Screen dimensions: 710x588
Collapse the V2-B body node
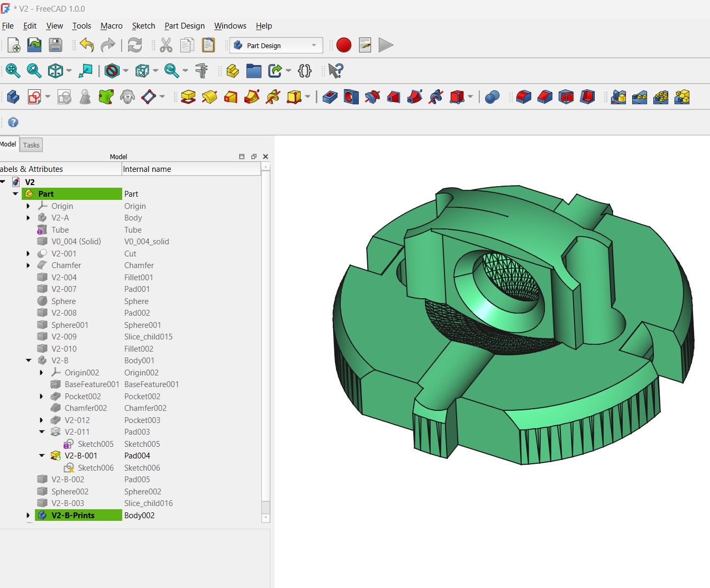29,361
